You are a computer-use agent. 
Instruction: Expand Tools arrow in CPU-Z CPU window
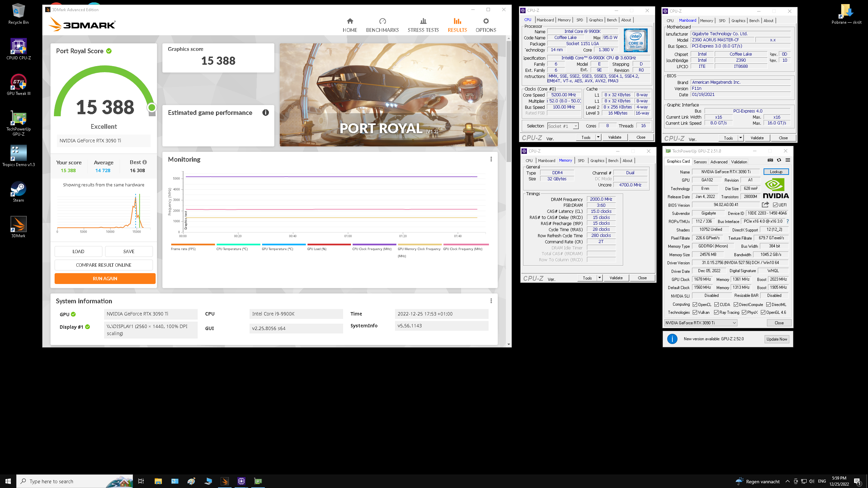pyautogui.click(x=598, y=137)
